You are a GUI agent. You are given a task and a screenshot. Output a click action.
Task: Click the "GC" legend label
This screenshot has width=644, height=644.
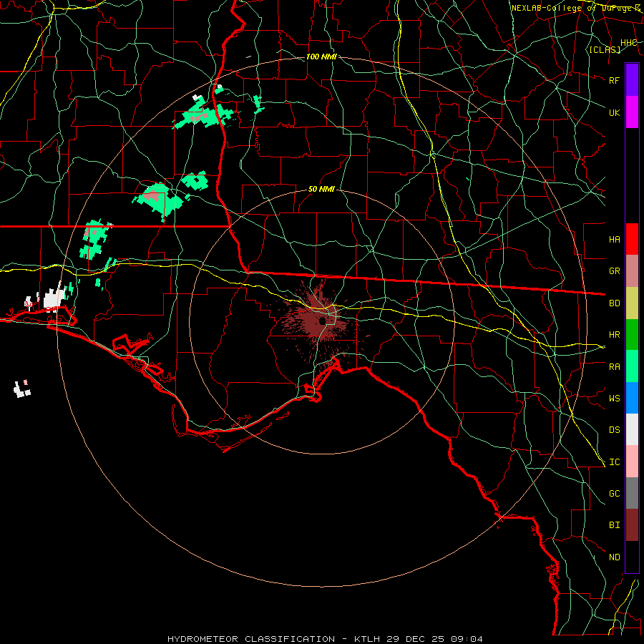[x=615, y=494]
